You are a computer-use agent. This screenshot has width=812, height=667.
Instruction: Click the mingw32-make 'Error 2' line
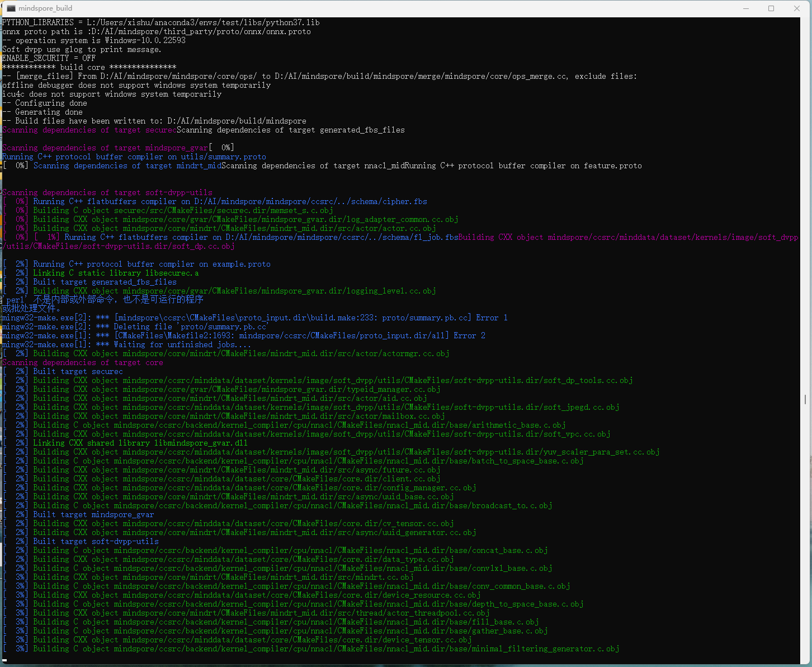244,335
